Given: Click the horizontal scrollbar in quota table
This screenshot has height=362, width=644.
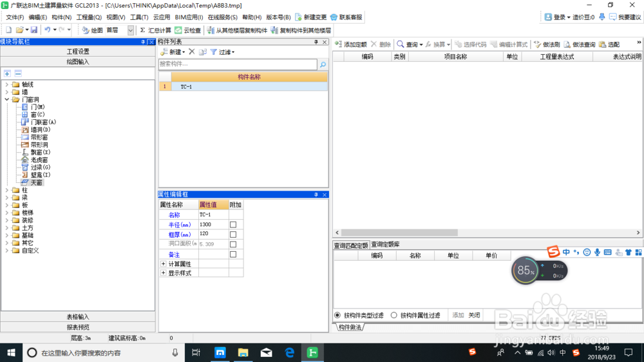Looking at the screenshot, I should pos(399,233).
